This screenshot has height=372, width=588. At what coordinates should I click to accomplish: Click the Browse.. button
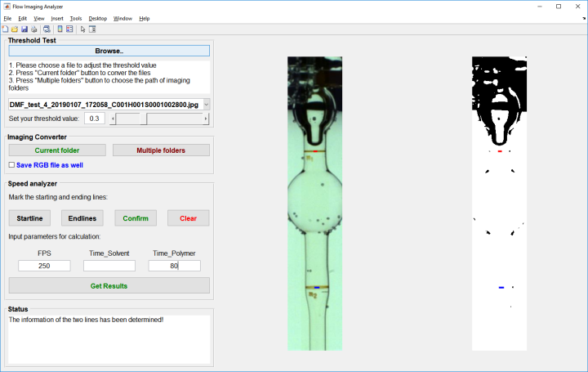tap(109, 51)
